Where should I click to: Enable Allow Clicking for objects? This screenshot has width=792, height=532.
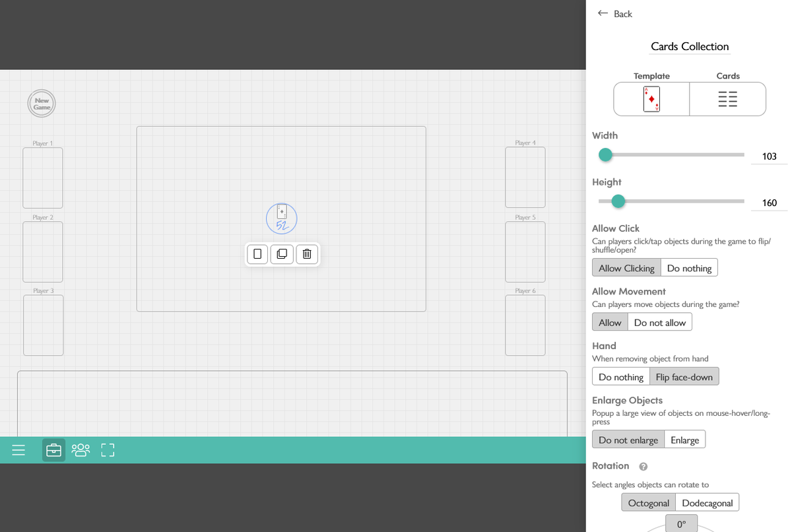pyautogui.click(x=626, y=267)
